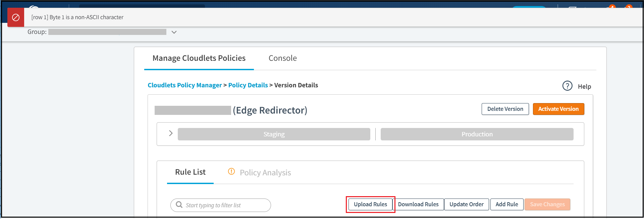644x219 pixels.
Task: Click the red error icon in the alert
Action: (x=16, y=17)
